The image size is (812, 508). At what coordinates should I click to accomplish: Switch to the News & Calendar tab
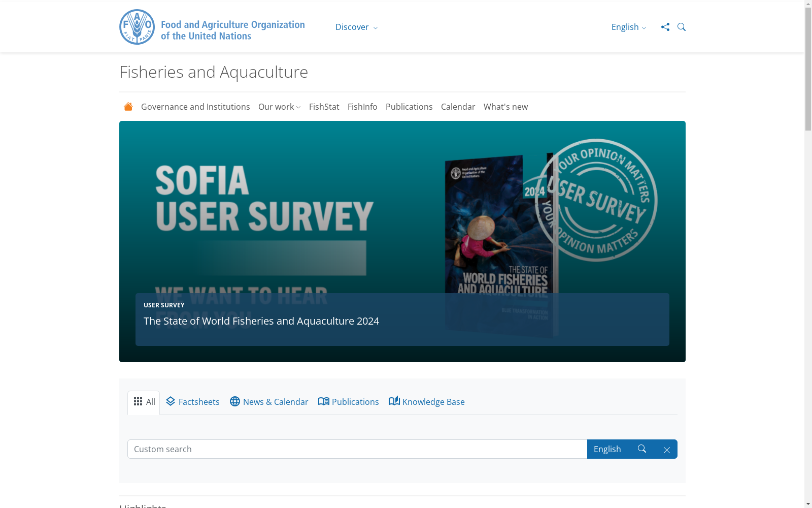coord(269,402)
